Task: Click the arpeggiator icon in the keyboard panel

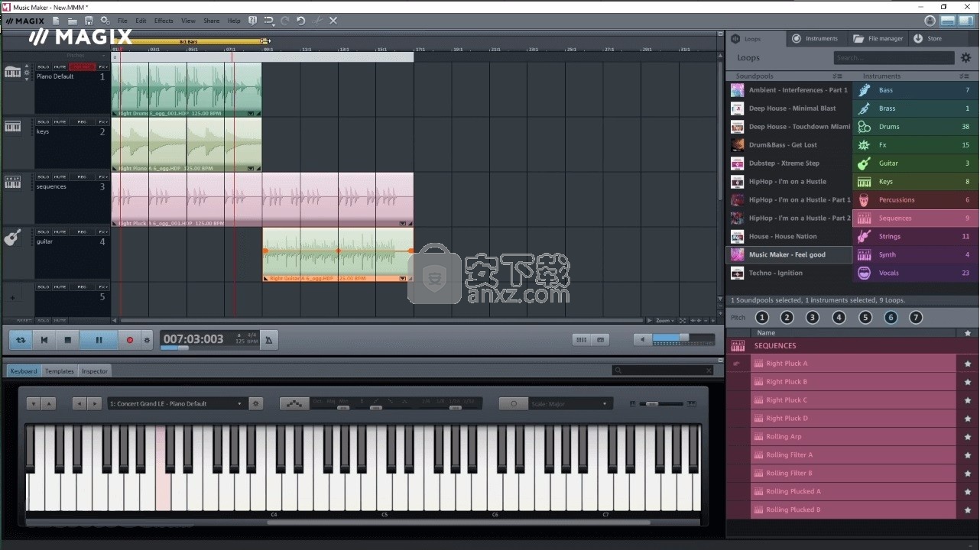Action: [x=294, y=403]
